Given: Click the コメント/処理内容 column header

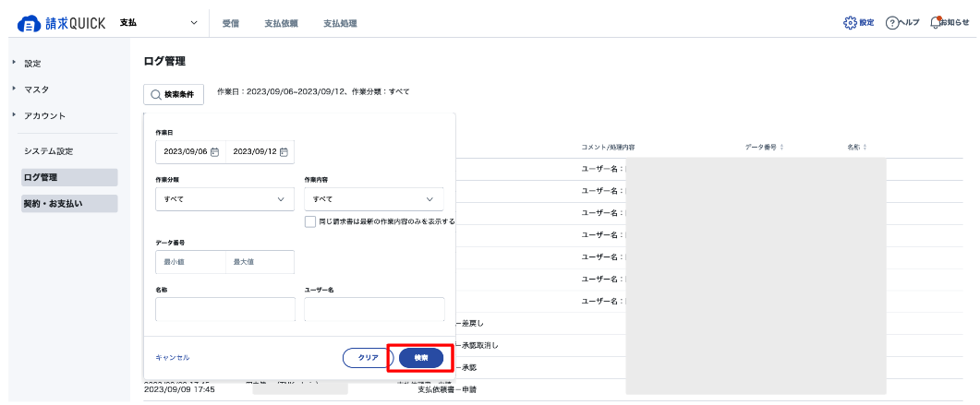Looking at the screenshot, I should point(609,148).
